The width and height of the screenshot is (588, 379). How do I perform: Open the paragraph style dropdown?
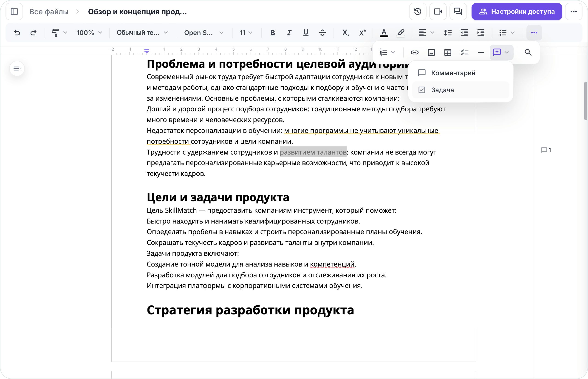[142, 32]
